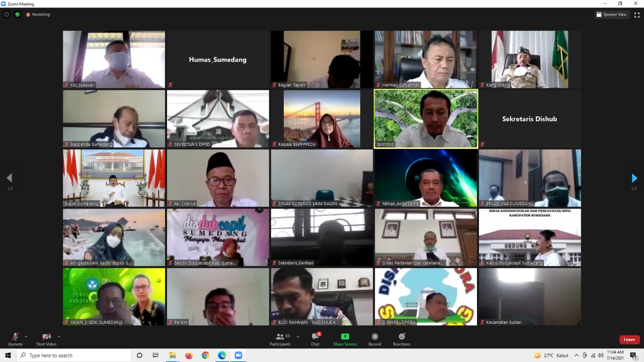Go to previous page of video gallery

[x=9, y=178]
